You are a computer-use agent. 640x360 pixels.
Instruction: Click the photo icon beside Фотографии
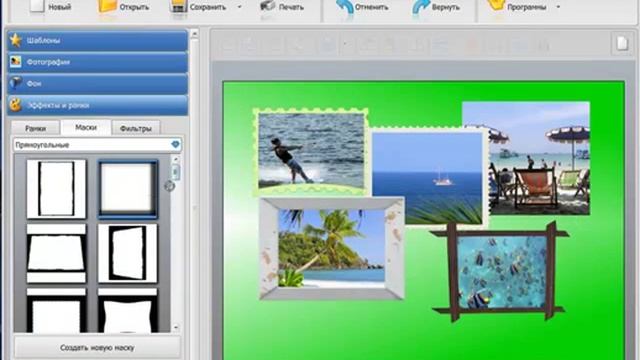pyautogui.click(x=16, y=62)
